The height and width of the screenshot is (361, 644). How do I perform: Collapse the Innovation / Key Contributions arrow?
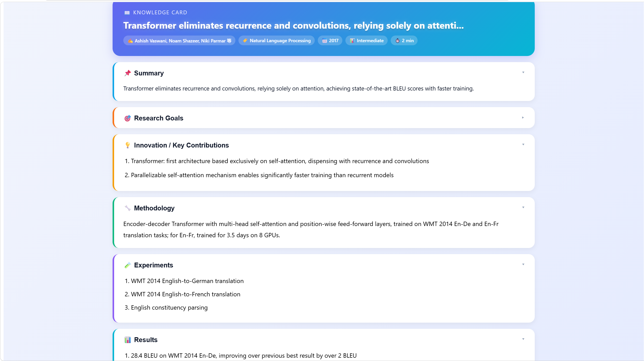(523, 145)
